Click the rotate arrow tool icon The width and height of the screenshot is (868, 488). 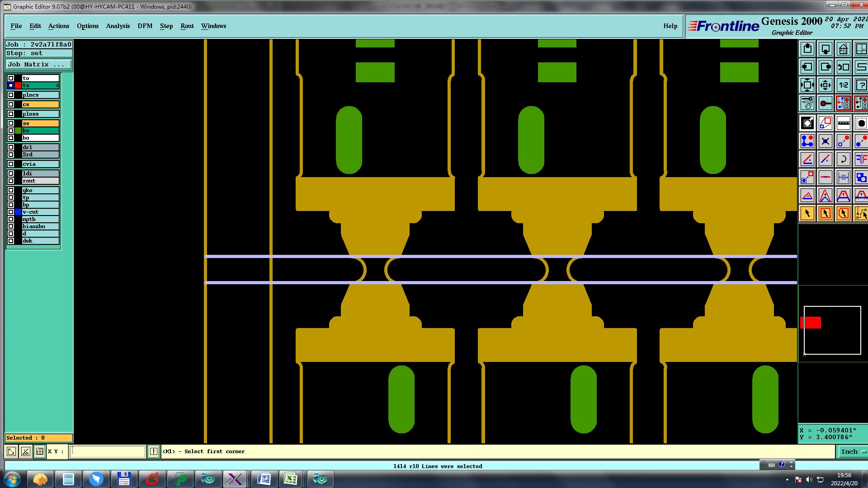[843, 159]
